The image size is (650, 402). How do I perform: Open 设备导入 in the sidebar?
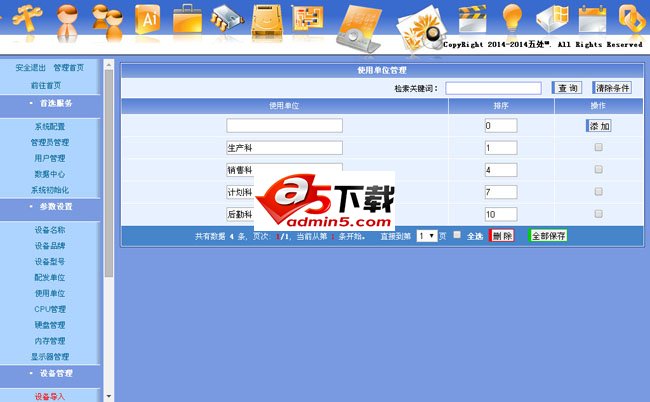(x=50, y=397)
